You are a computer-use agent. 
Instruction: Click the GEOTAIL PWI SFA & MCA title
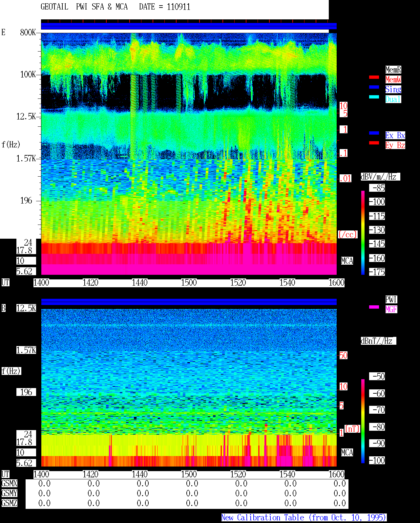click(84, 7)
